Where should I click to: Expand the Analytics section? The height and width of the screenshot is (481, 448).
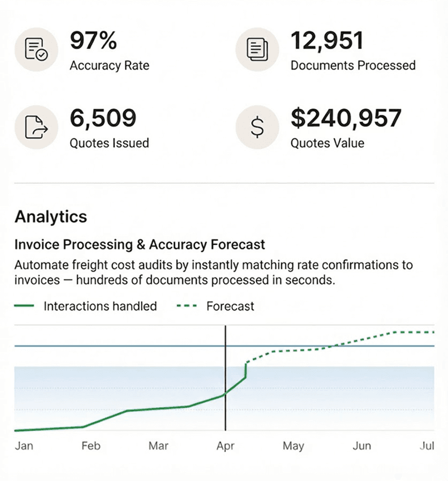[x=51, y=217]
